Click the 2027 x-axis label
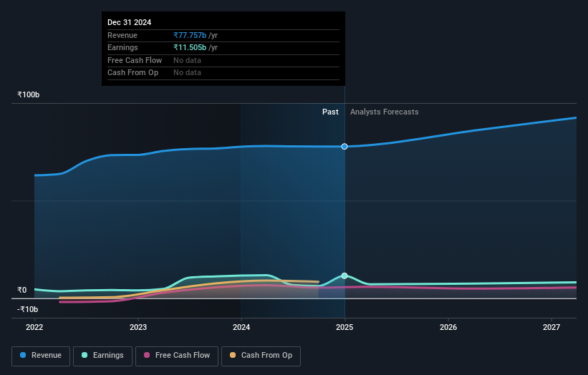 (x=551, y=328)
